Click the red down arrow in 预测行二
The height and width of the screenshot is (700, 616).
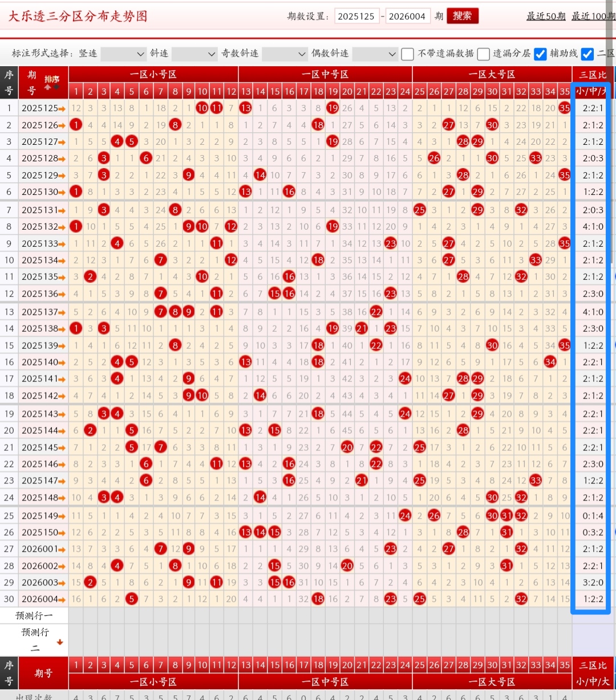(x=60, y=642)
